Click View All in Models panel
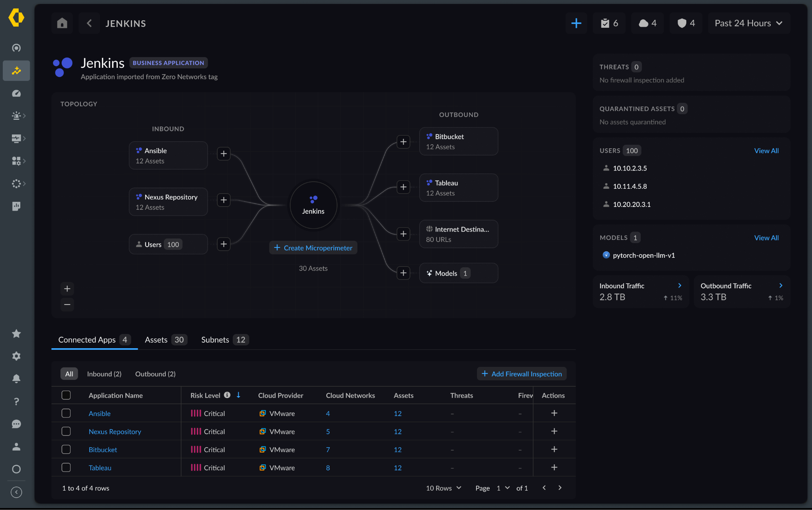 766,238
